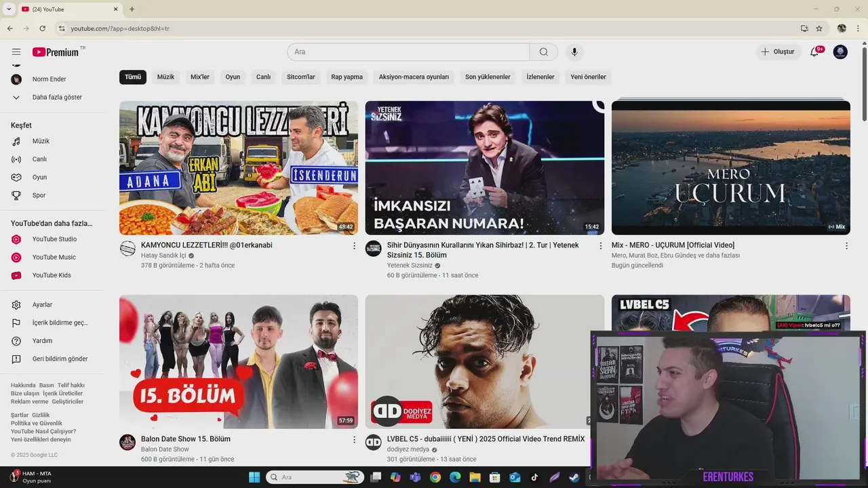Open more options for Balon Date Show
This screenshot has height=488, width=868.
(x=354, y=440)
